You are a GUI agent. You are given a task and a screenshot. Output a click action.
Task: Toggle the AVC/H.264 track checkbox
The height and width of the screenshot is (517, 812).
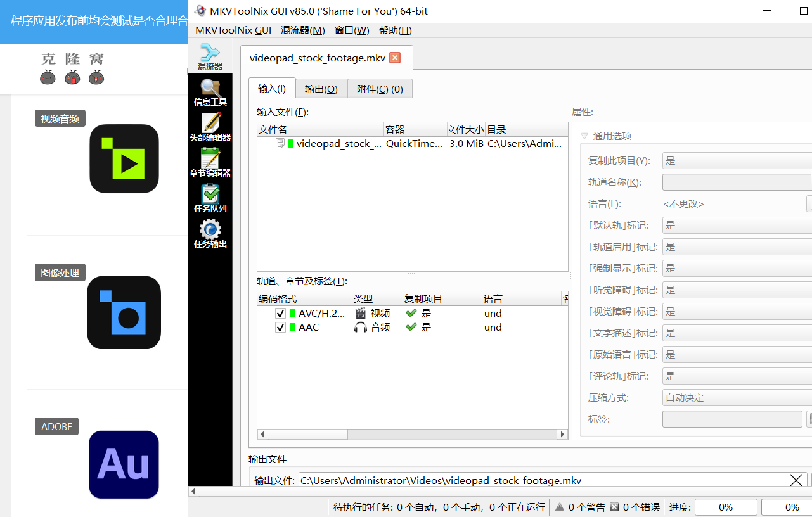click(x=280, y=314)
